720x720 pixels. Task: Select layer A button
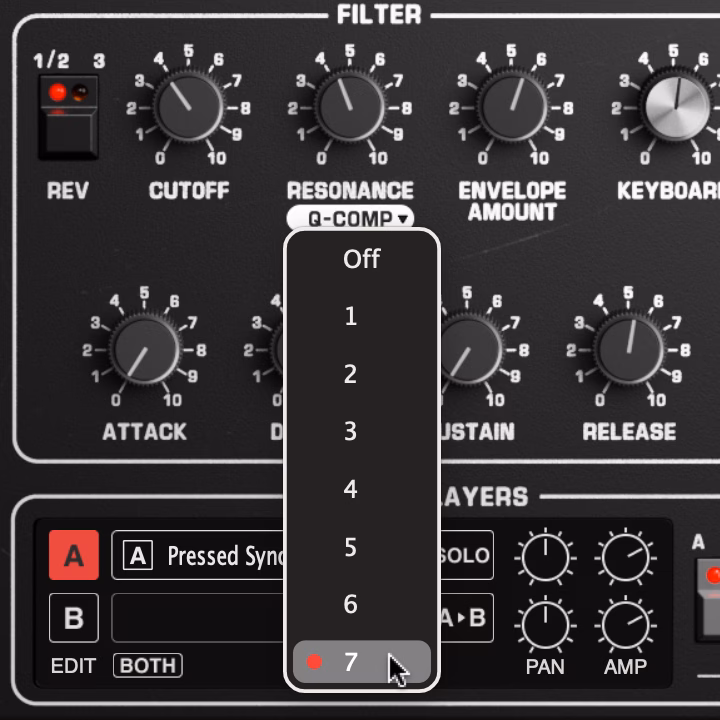click(x=74, y=555)
